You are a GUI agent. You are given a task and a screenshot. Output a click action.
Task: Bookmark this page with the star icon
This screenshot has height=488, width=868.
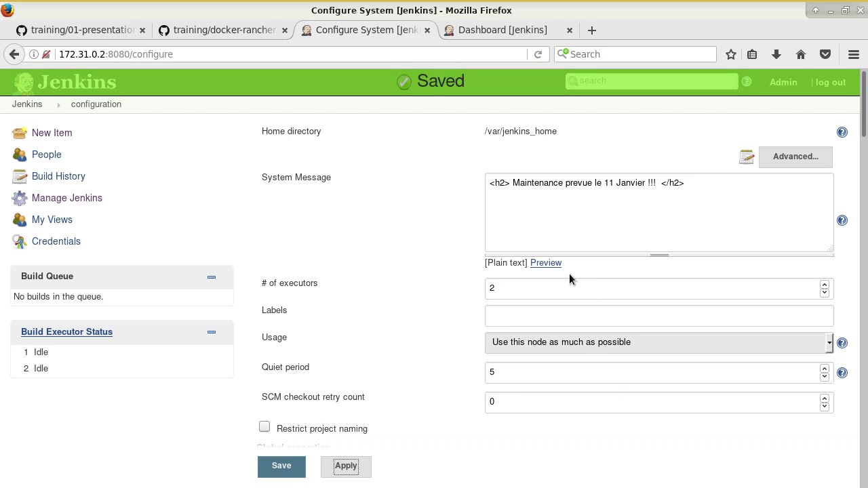(x=731, y=54)
